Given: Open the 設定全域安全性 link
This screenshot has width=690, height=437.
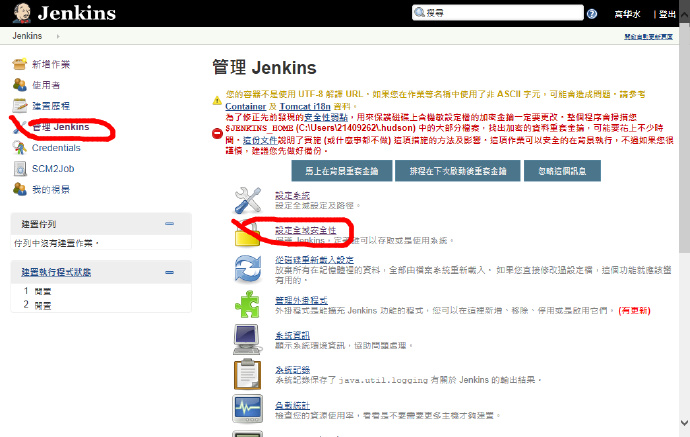Looking at the screenshot, I should 305,230.
